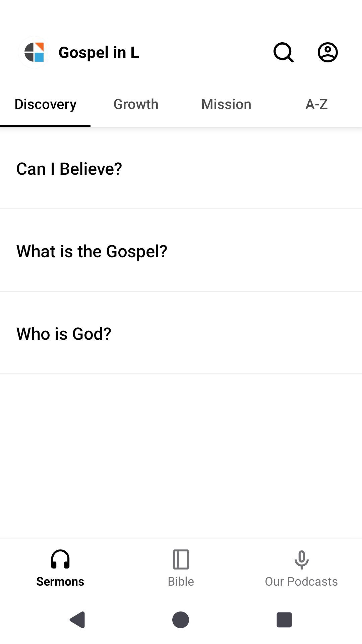Image resolution: width=362 pixels, height=644 pixels.
Task: Tap the Gospel in Life logo
Action: coord(34,52)
